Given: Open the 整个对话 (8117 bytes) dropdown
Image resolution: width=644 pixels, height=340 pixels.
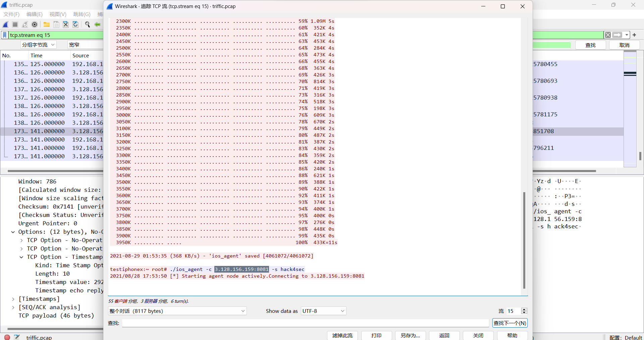Looking at the screenshot, I should 177,311.
